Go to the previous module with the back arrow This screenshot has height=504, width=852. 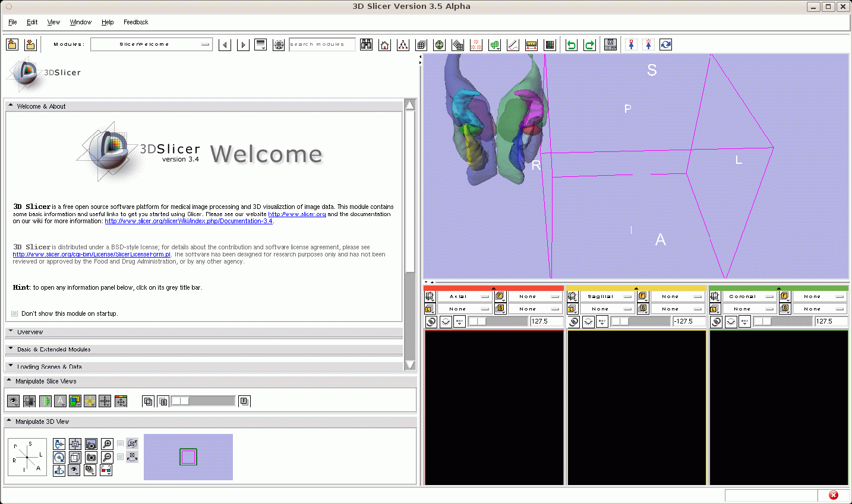(225, 45)
